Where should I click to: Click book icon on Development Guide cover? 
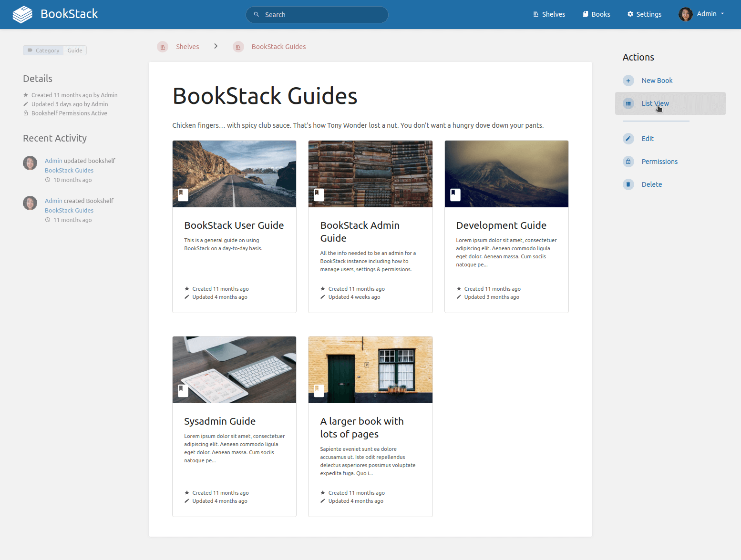point(455,195)
